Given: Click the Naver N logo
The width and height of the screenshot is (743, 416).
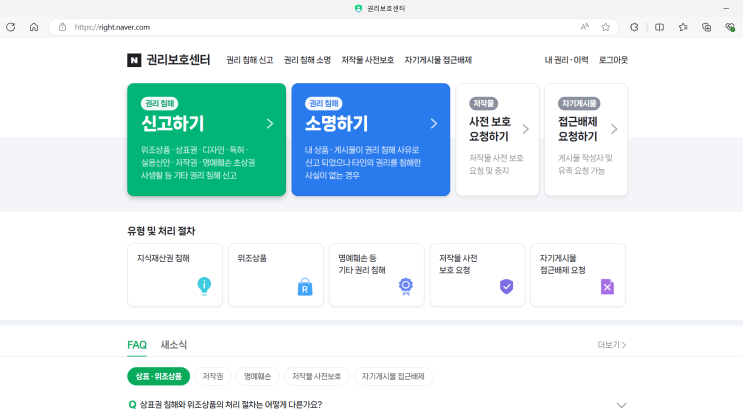Looking at the screenshot, I should point(134,60).
